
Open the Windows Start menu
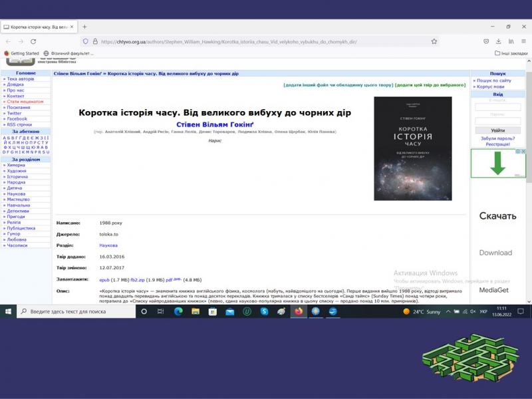tap(8, 311)
